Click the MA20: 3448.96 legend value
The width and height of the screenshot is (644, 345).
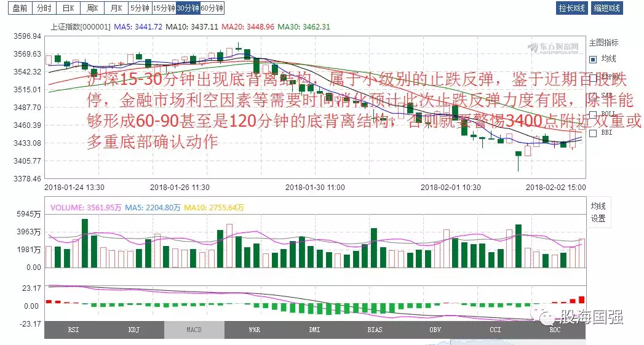point(248,26)
